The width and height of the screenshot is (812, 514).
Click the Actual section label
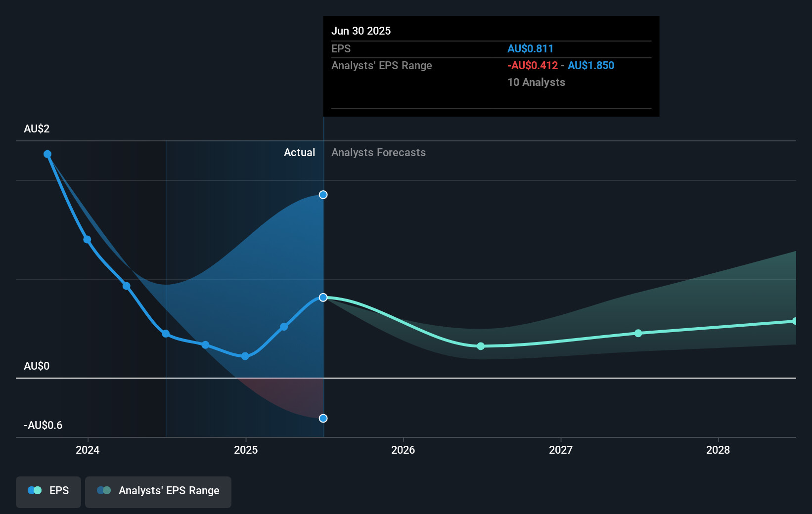point(299,152)
